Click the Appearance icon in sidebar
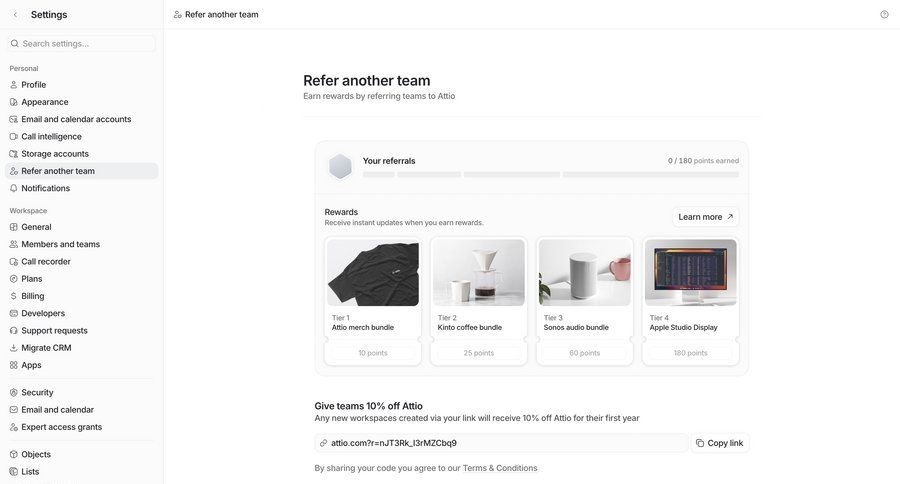Screen dimensions: 900x484 pyautogui.click(x=14, y=102)
